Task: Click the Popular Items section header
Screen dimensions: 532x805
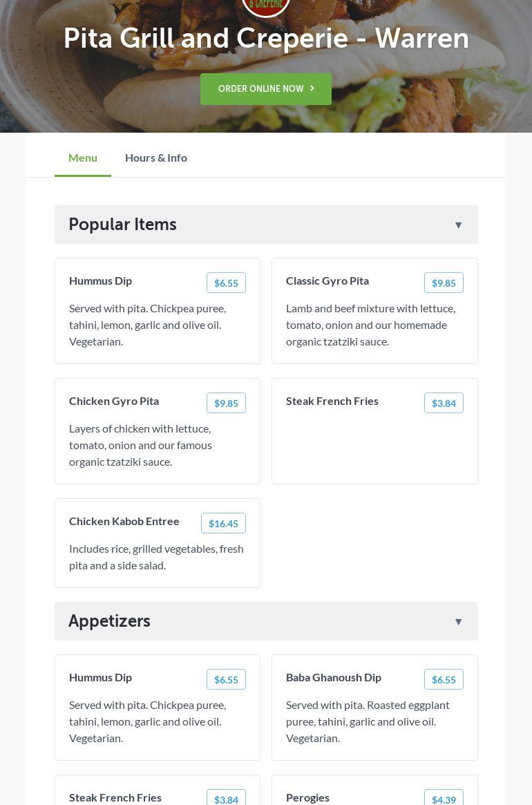Action: click(x=122, y=225)
